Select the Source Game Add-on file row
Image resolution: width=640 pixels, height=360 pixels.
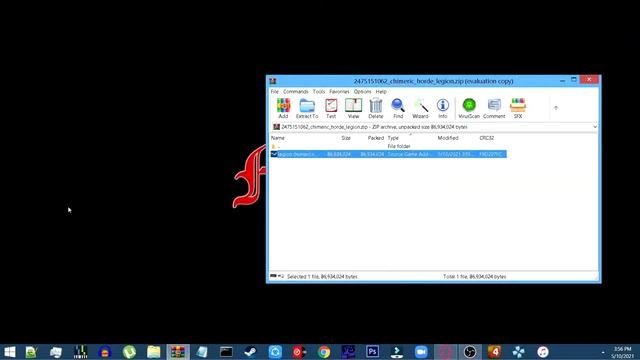(x=388, y=154)
